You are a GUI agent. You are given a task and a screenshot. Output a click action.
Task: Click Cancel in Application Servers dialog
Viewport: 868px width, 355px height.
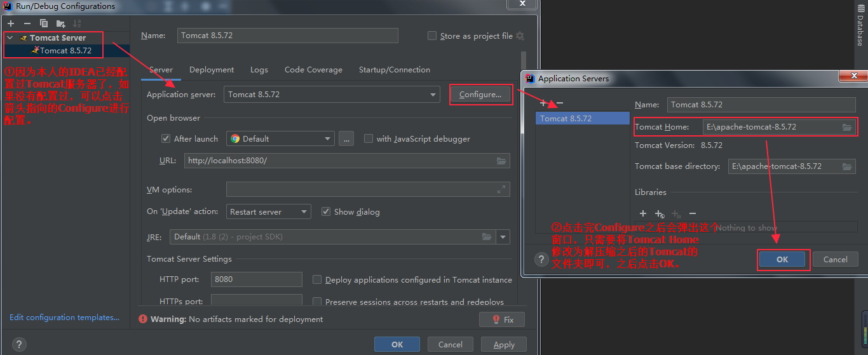835,259
